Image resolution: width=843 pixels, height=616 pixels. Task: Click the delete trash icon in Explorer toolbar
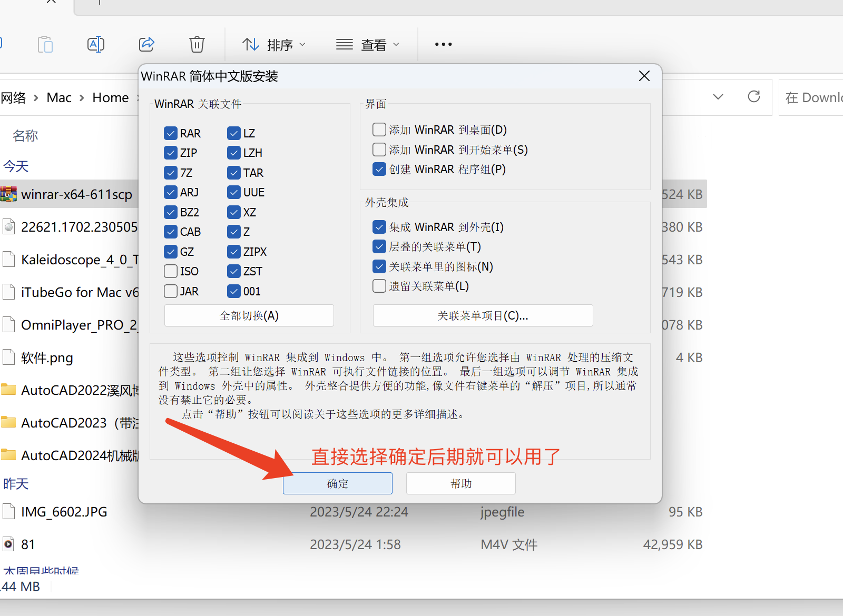[197, 44]
